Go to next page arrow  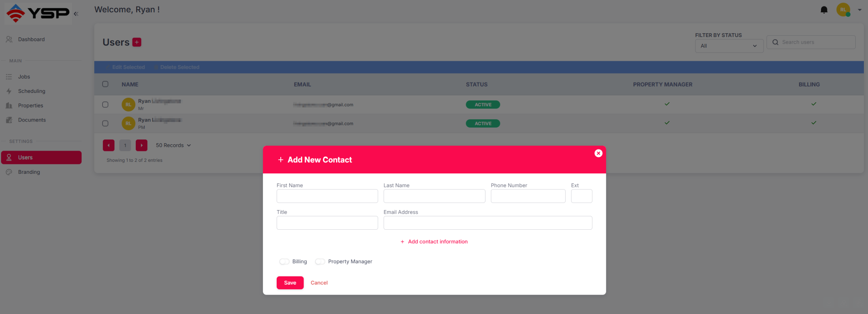[142, 145]
